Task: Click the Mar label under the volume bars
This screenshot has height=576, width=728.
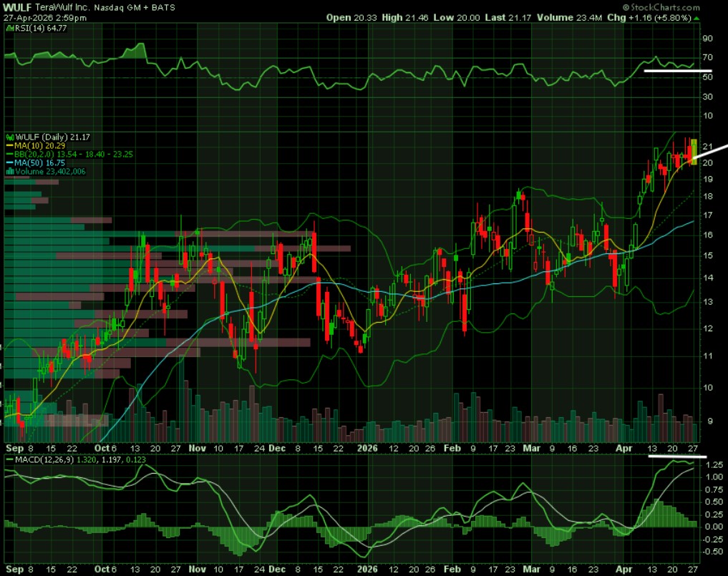Action: point(532,449)
